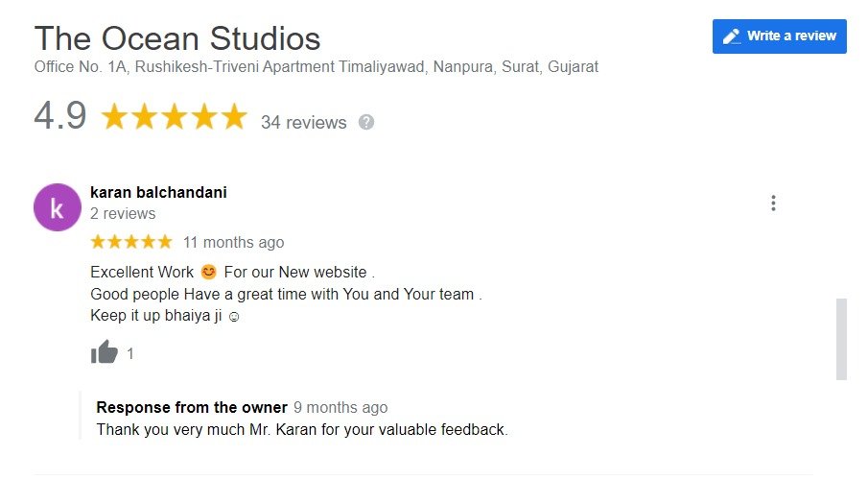Click The Ocean Studios business title

pyautogui.click(x=177, y=38)
